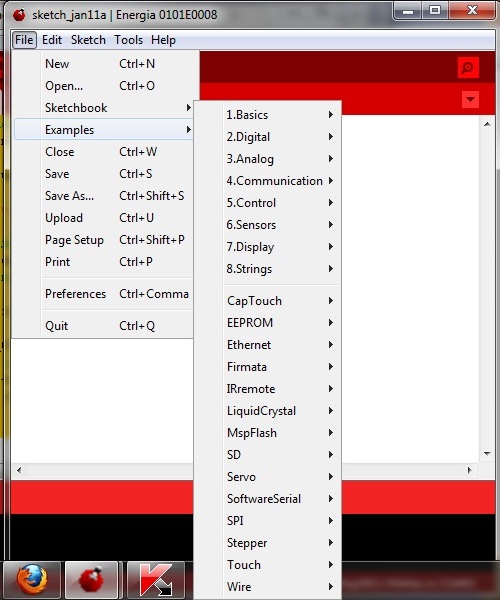Open the Sketchbook submenu
This screenshot has width=500, height=600.
coord(103,108)
